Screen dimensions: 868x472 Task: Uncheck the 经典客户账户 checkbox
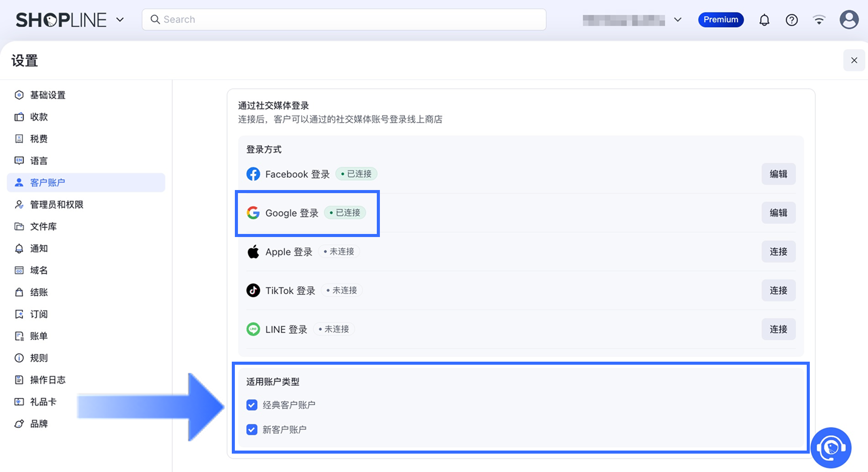tap(252, 405)
